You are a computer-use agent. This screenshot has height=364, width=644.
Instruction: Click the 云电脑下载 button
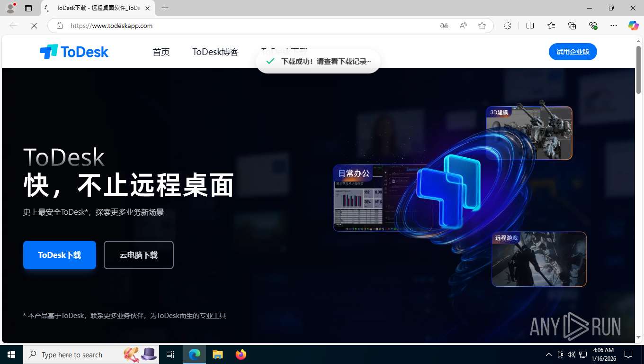pyautogui.click(x=139, y=255)
